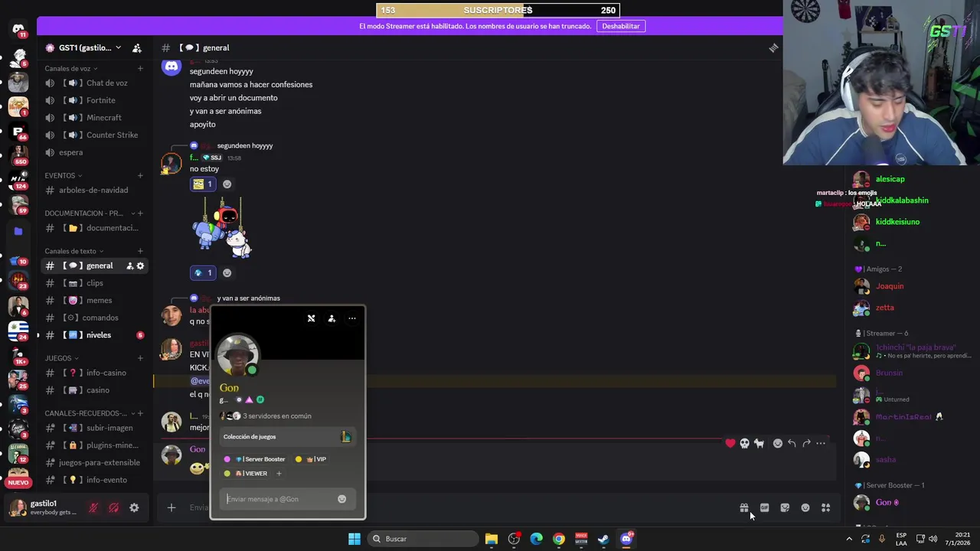Open the niveles channel
The height and width of the screenshot is (551, 980).
pos(95,335)
